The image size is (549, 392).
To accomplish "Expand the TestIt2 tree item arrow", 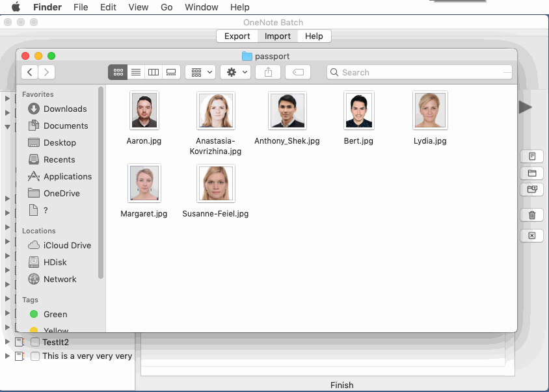I will pyautogui.click(x=7, y=341).
